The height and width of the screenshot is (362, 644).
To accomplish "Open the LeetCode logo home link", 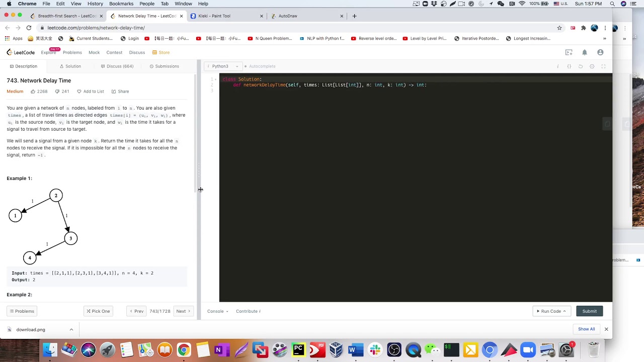I will [x=21, y=52].
